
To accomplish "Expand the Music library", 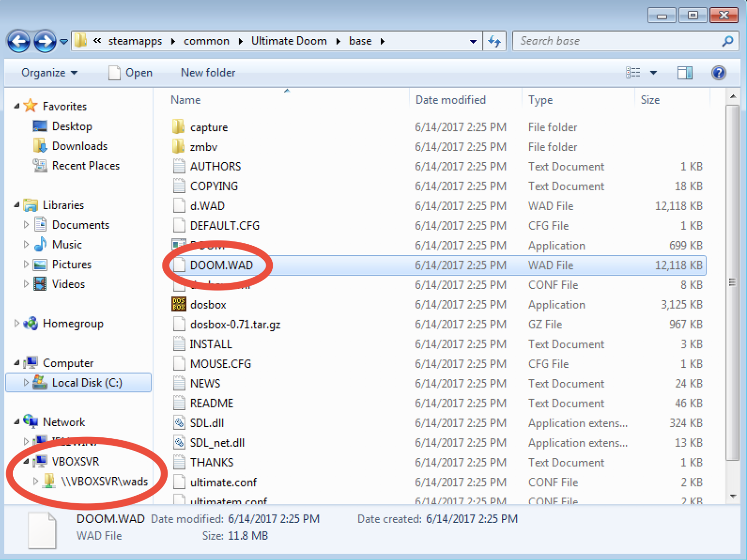I will [26, 245].
